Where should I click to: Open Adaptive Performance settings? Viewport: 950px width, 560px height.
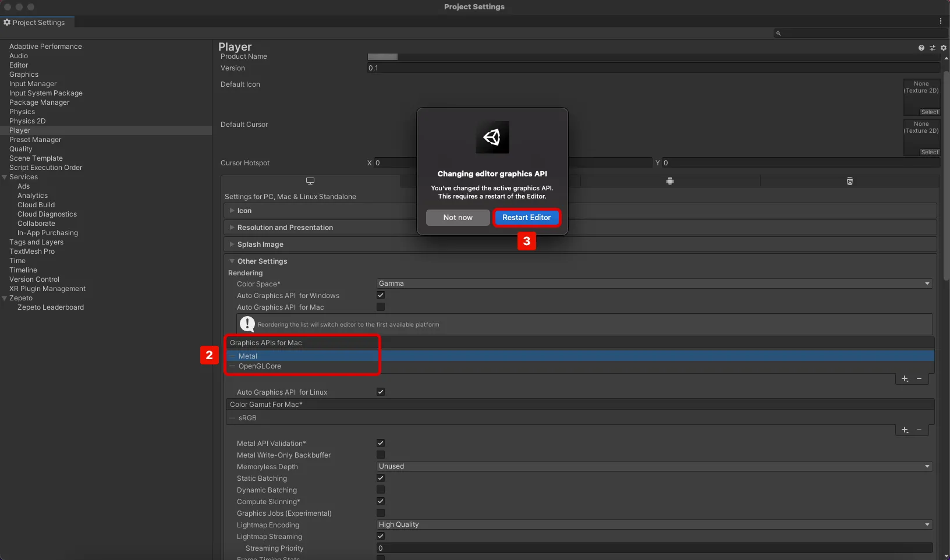point(45,47)
